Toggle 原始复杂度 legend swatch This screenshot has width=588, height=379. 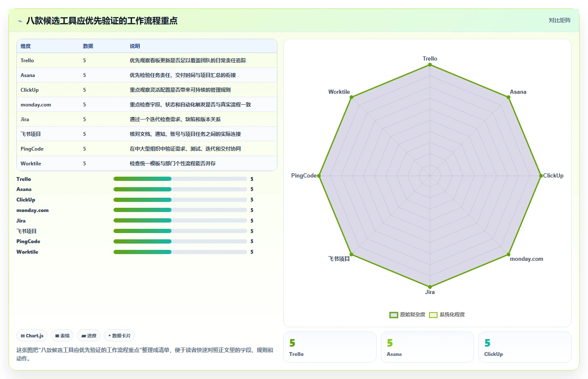tap(393, 315)
